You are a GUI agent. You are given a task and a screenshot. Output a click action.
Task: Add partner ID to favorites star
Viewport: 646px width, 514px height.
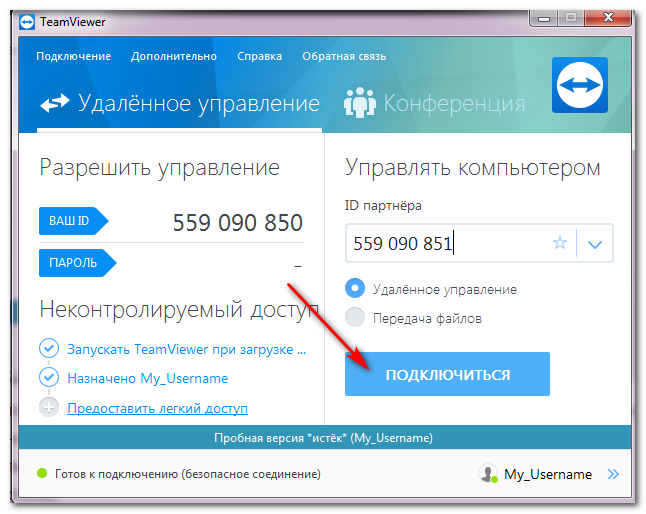point(559,243)
